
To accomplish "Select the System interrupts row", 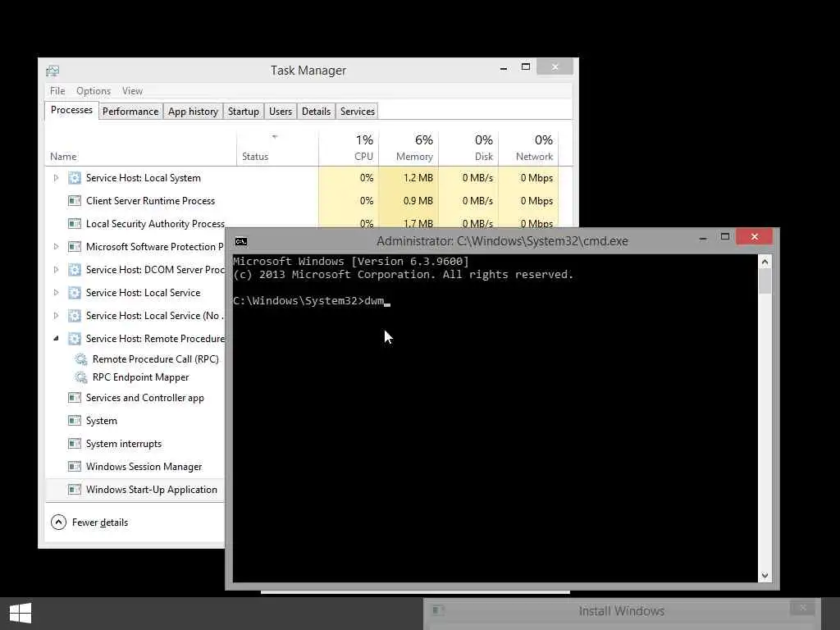I will pyautogui.click(x=135, y=444).
